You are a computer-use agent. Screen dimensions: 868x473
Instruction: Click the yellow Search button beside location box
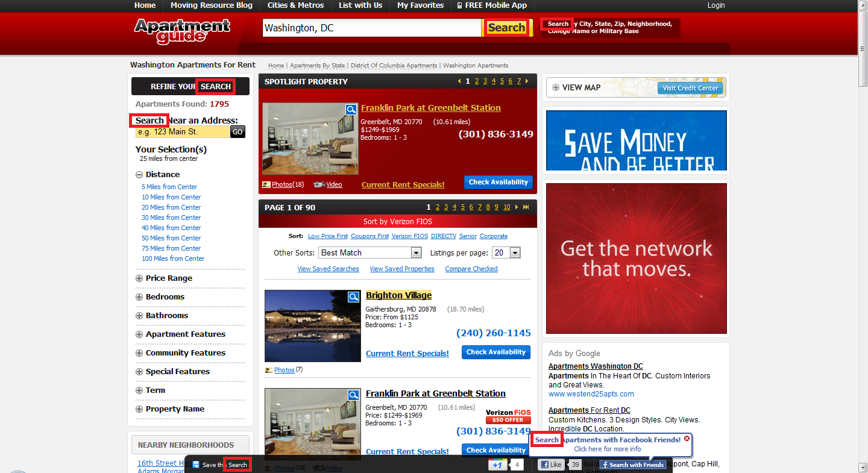[507, 28]
